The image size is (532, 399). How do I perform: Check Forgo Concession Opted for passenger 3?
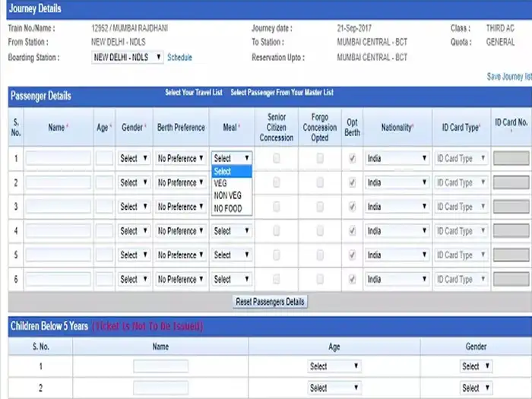point(320,207)
